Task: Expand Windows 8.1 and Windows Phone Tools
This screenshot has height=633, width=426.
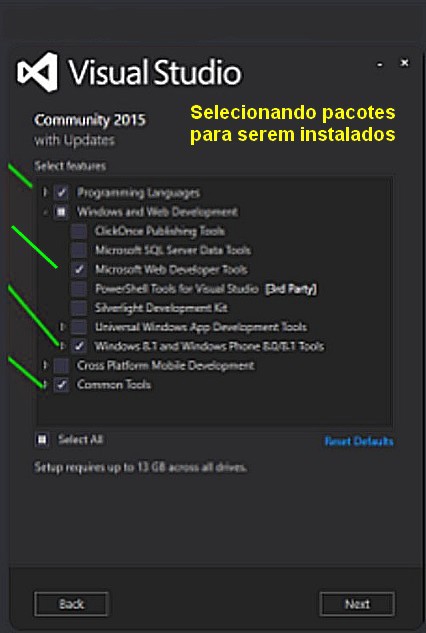Action: coord(62,346)
